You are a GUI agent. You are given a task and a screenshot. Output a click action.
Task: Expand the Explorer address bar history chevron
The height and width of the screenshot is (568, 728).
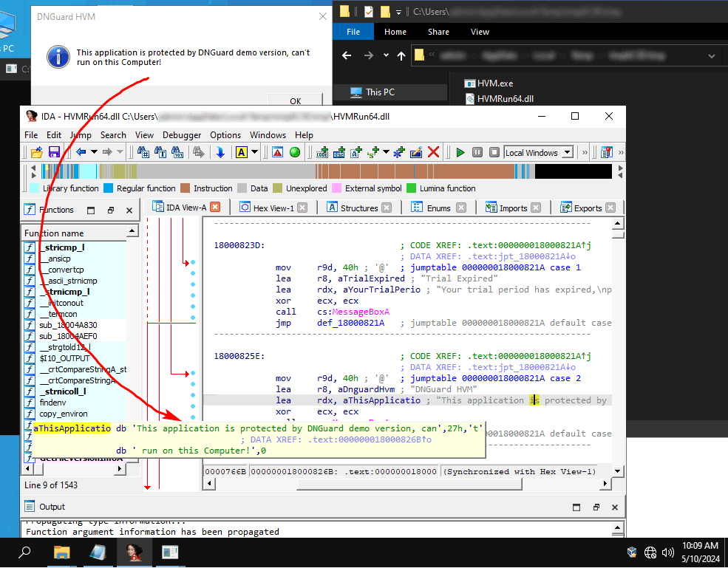click(x=712, y=55)
